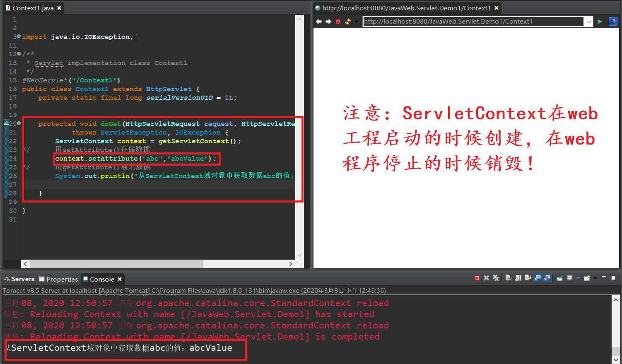Viewport: 622px width, 364px height.
Task: Expand the Open Console dropdown arrow
Action: click(x=595, y=278)
